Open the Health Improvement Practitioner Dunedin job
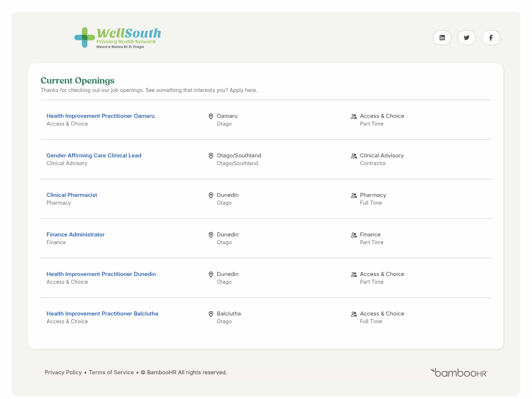 click(101, 274)
